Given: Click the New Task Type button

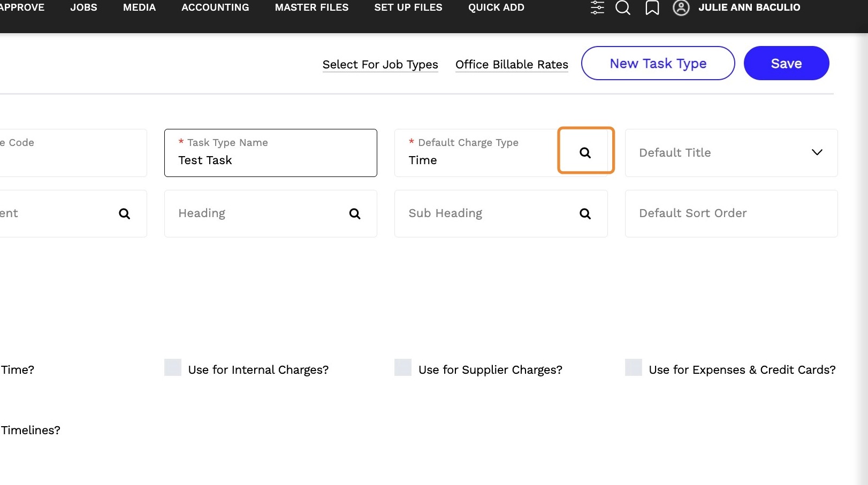Looking at the screenshot, I should point(658,64).
